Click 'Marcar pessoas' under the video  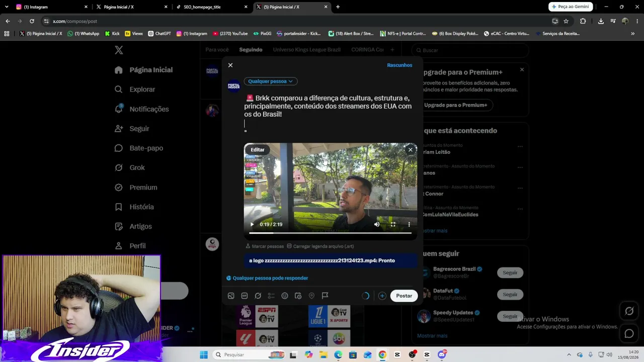coord(265,246)
